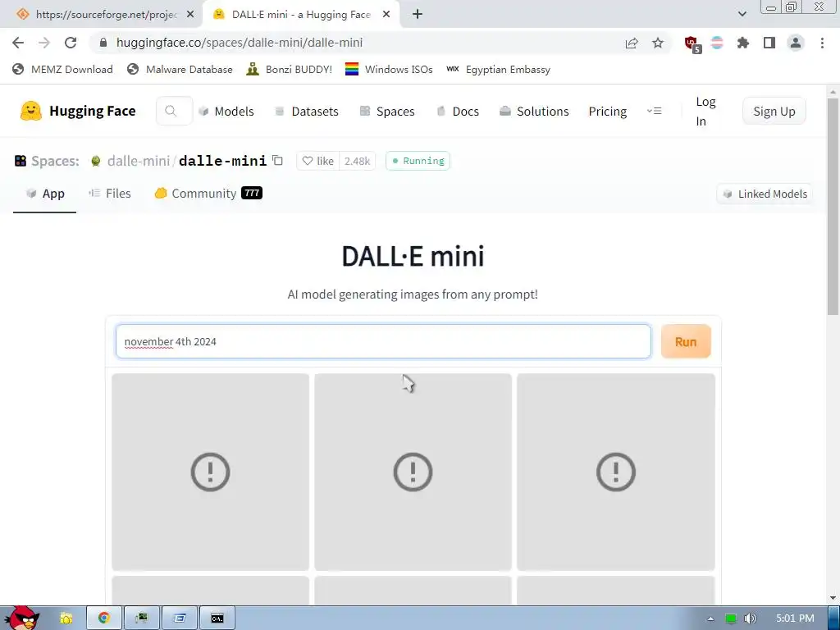
Task: Click the scrollbar down arrow
Action: [x=833, y=597]
